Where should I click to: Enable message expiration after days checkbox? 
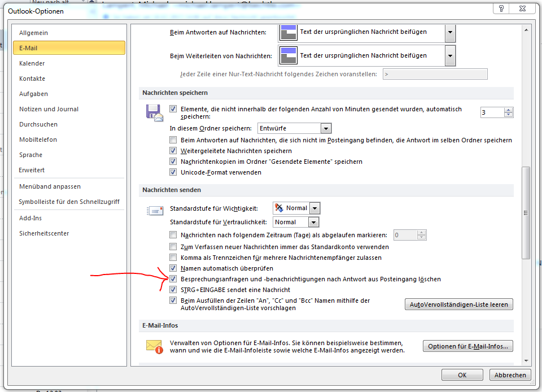[x=173, y=235]
